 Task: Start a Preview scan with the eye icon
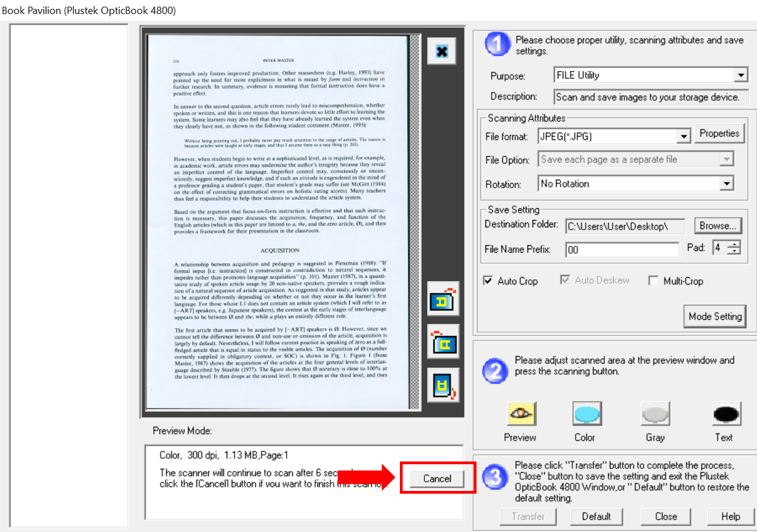(521, 414)
